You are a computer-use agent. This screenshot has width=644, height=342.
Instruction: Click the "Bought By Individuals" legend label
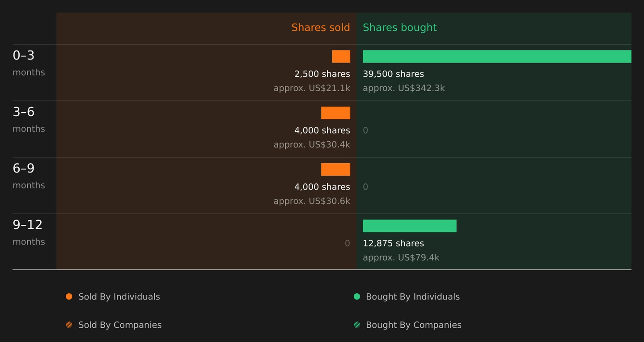coord(413,296)
